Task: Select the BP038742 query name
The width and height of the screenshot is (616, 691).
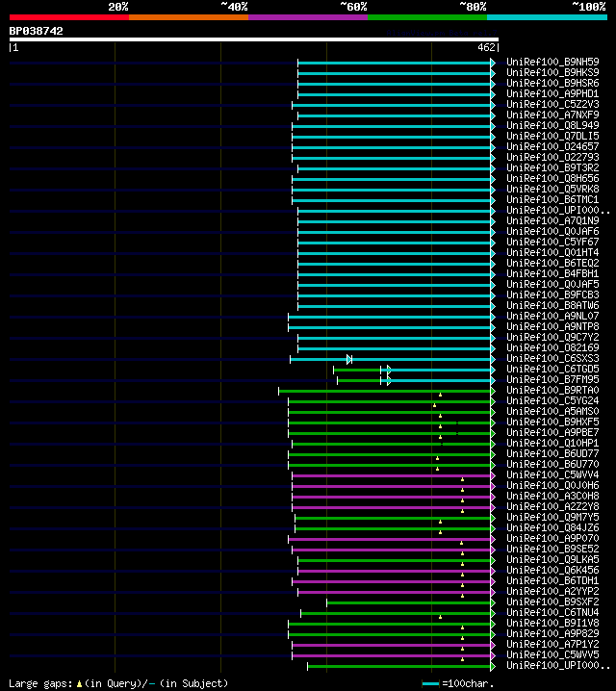Action: click(37, 31)
